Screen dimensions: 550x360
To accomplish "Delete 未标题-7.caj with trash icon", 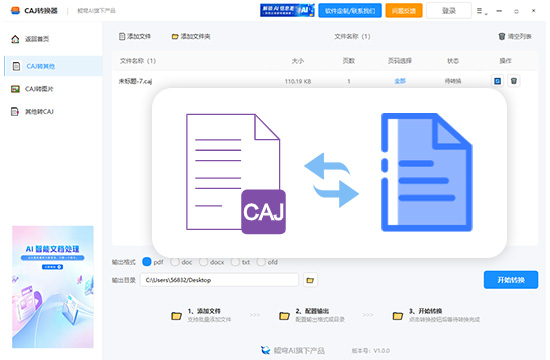I will (x=514, y=81).
